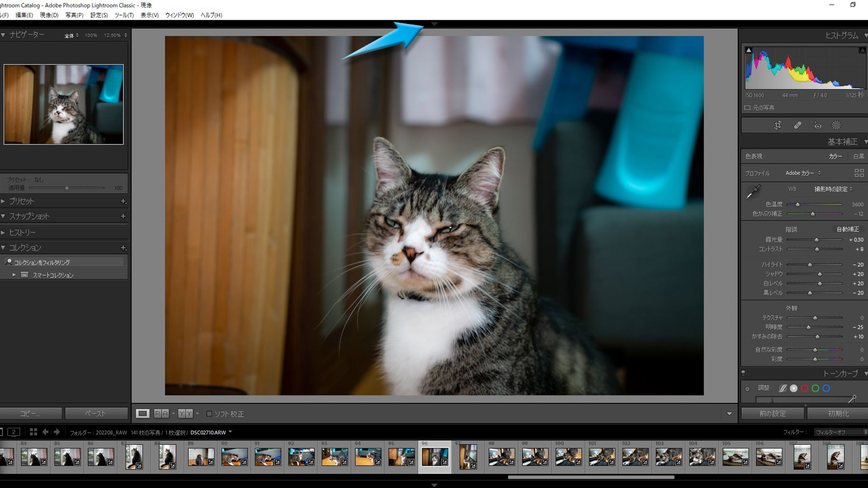Toggle shadow clipping indicator in histogram
This screenshot has height=488, width=868.
click(x=749, y=50)
